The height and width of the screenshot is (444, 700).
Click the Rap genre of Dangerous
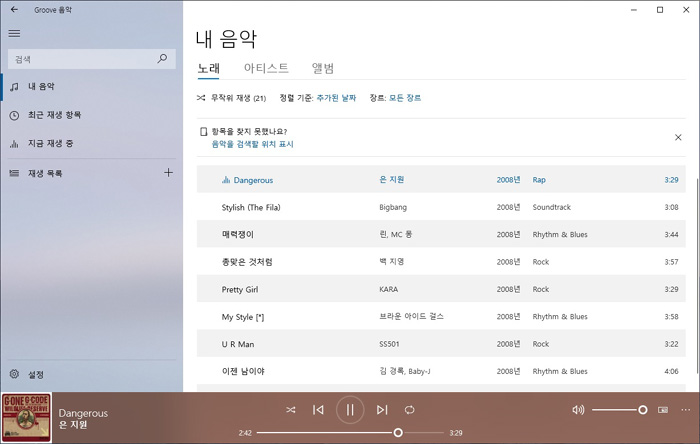[x=539, y=179]
